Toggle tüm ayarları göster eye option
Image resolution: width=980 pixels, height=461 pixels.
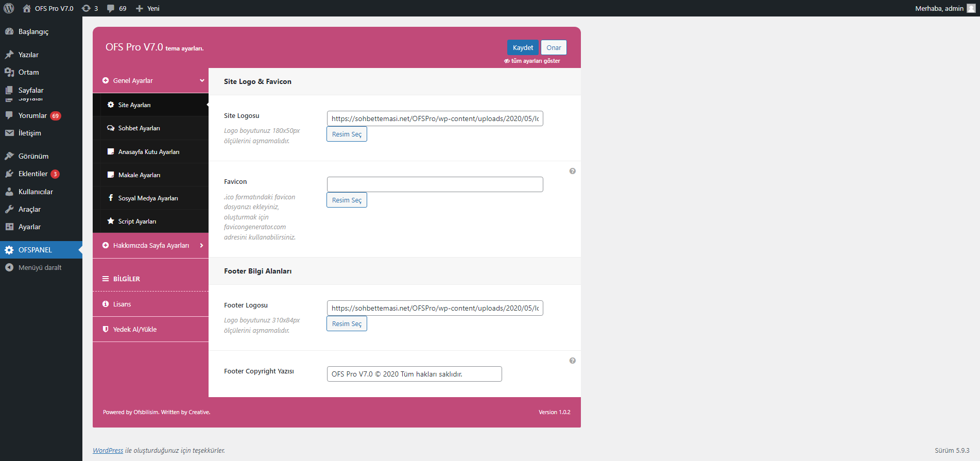pos(532,61)
